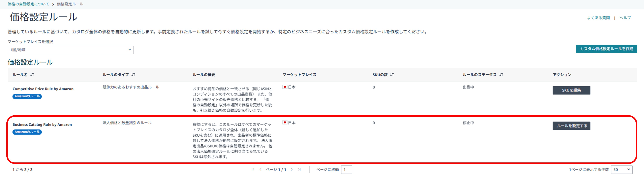
Task: Sort by ルールのタイプ arrows icon
Action: click(133, 74)
